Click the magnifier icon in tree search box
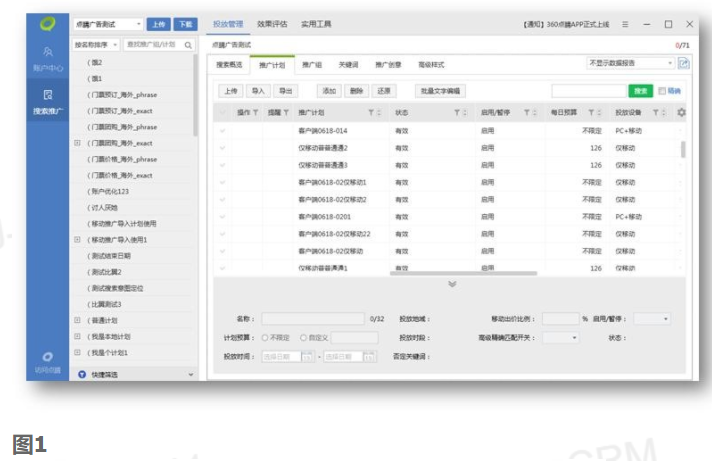Screen dimensions: 712x461 click(188, 45)
